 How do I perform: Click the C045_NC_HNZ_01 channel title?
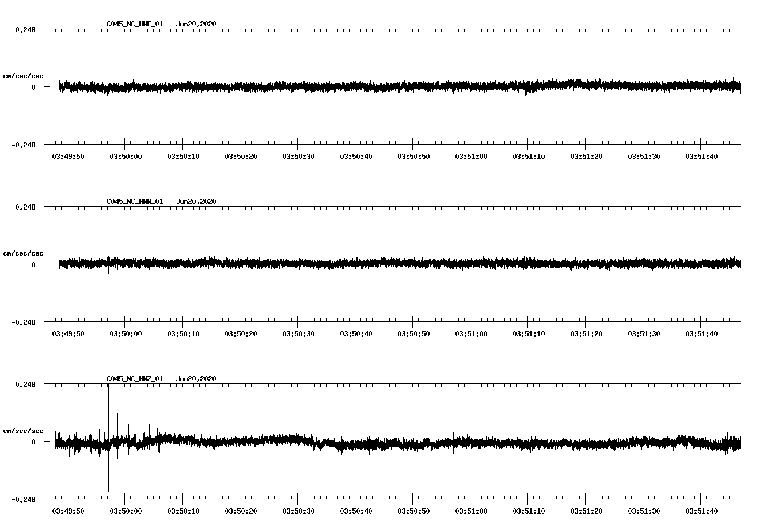click(135, 379)
